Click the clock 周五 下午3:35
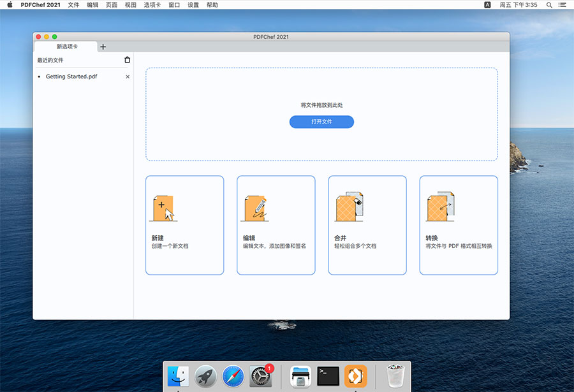The width and height of the screenshot is (574, 392). (519, 4)
